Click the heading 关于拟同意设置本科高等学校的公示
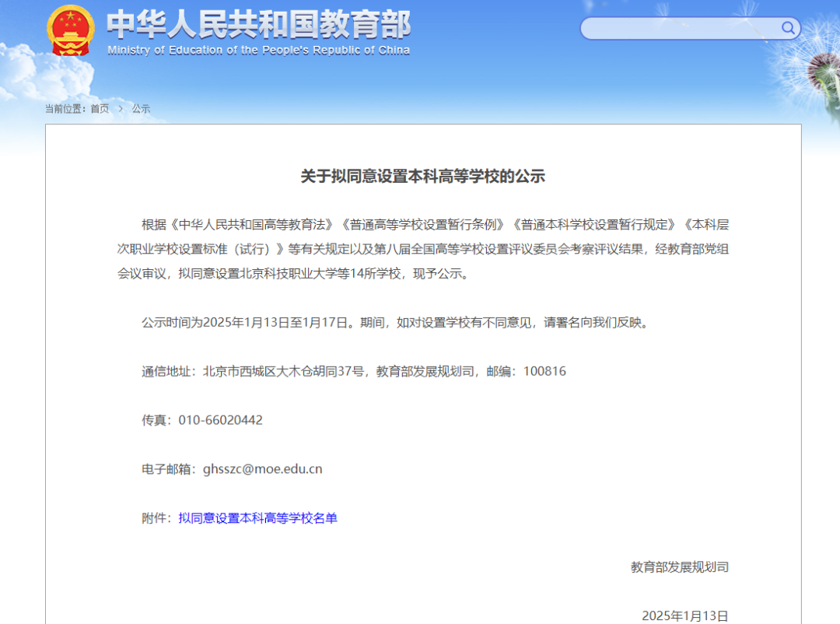Viewport: 840px width, 624px height. pyautogui.click(x=423, y=177)
